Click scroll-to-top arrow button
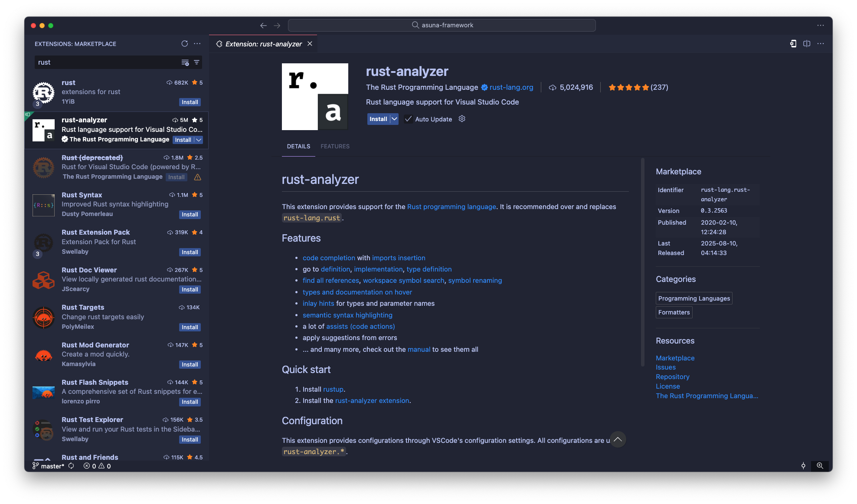 click(x=618, y=439)
